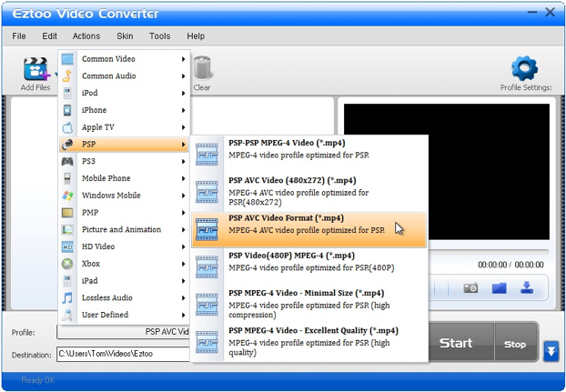Image resolution: width=566 pixels, height=392 pixels.
Task: Click the Apple TV apple icon
Action: [x=67, y=127]
